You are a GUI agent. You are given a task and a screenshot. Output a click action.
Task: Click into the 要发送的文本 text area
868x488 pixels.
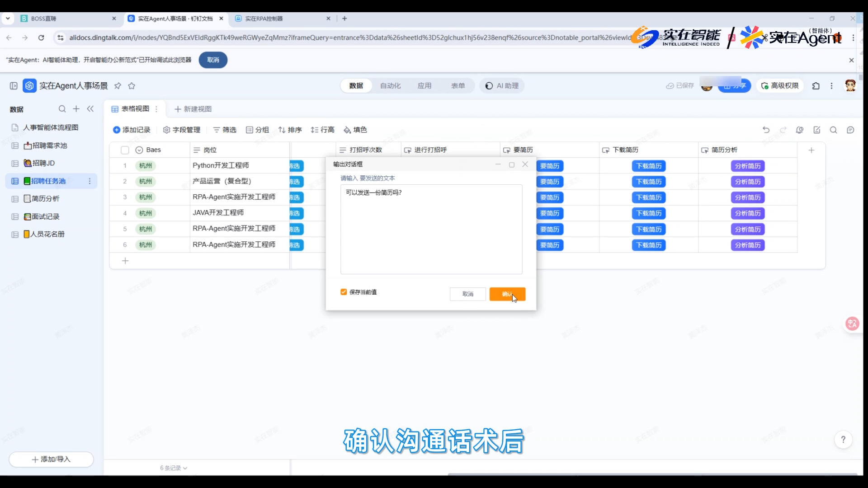pos(431,229)
